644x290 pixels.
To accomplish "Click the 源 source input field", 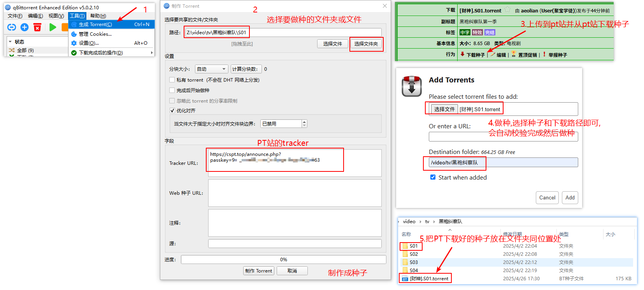I will pos(295,243).
